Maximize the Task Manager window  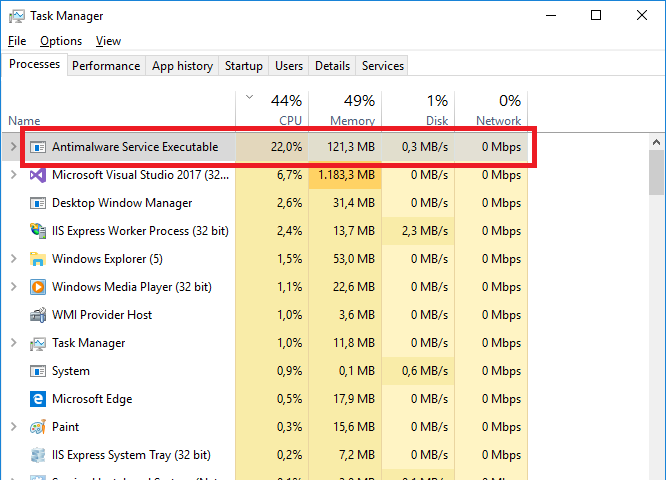pyautogui.click(x=596, y=16)
